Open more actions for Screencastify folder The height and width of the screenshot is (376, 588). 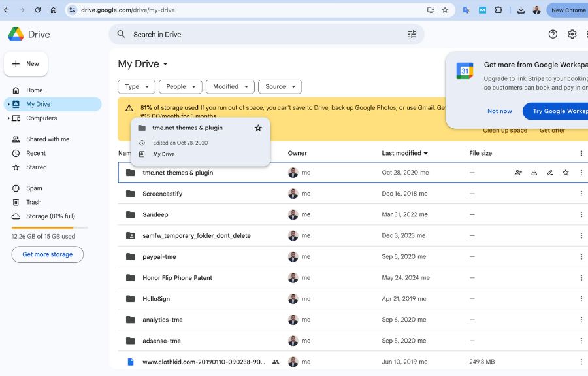tap(581, 194)
